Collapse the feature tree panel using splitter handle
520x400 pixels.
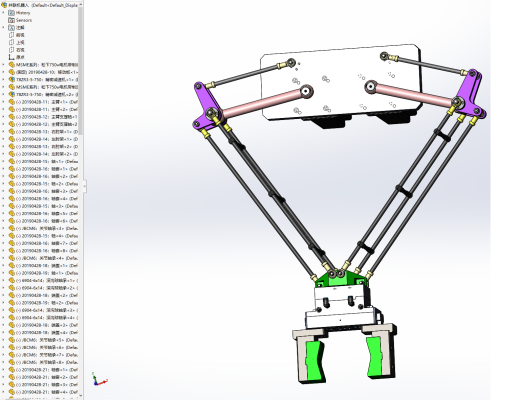point(84,186)
